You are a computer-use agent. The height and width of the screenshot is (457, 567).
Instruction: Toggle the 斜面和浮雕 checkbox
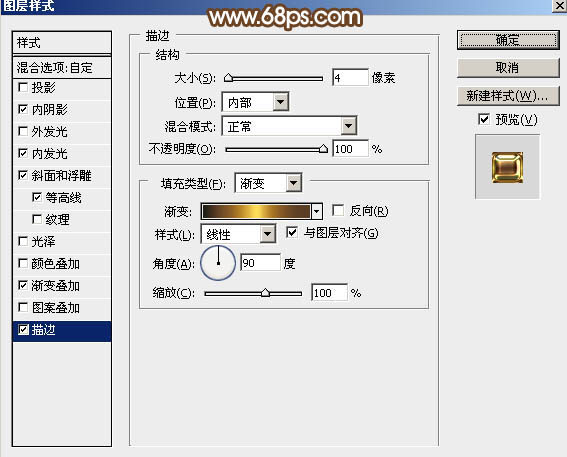[x=23, y=175]
